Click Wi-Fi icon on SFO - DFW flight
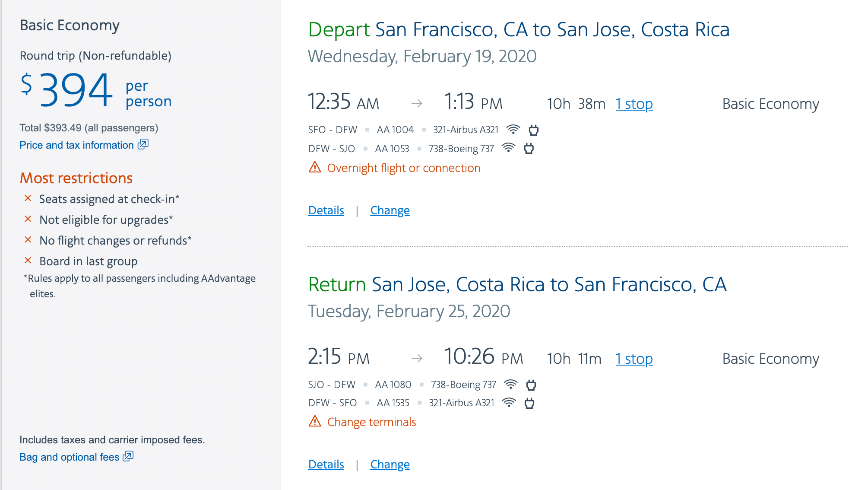 point(513,130)
